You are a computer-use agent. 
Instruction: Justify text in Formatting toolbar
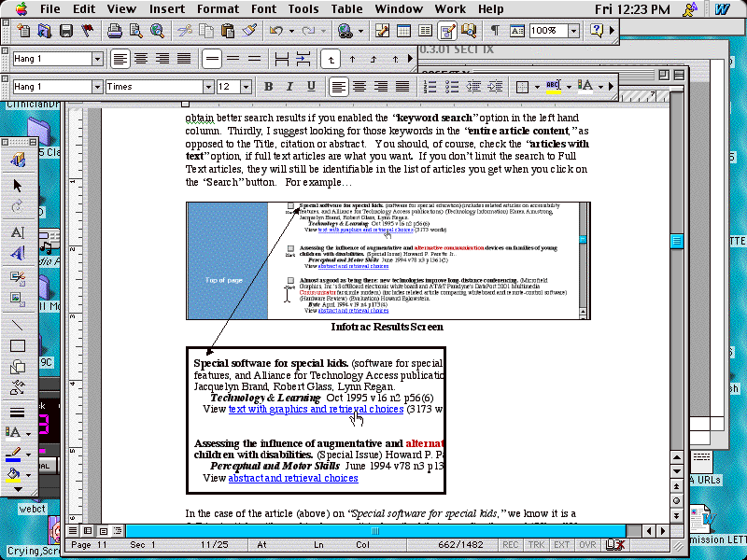pos(402,86)
